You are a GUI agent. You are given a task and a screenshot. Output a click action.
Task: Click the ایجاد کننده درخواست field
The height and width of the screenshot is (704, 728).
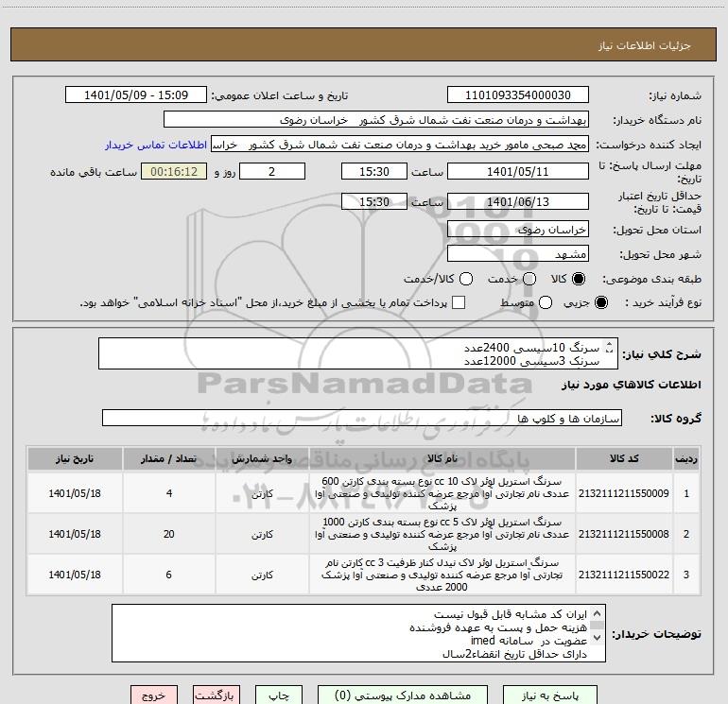coord(400,145)
